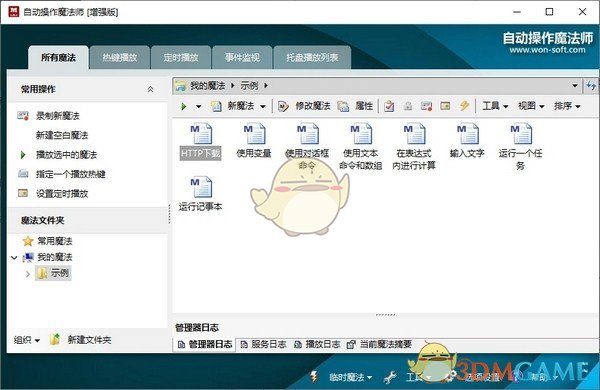Click the clipboard checkmark toolbar icon
600x390 pixels.
[x=389, y=106]
